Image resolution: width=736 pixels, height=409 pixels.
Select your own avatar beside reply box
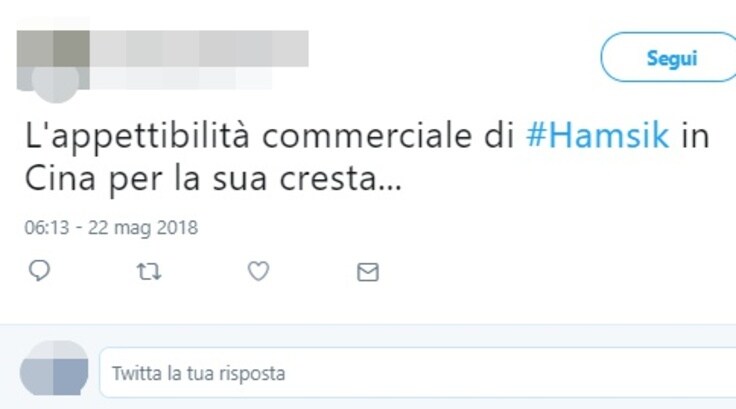pyautogui.click(x=54, y=369)
